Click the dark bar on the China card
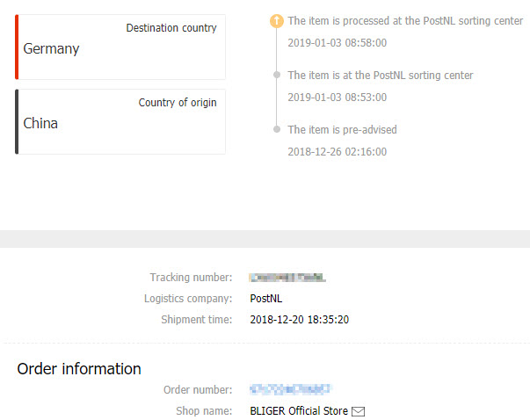Image resolution: width=530 pixels, height=420 pixels. (x=17, y=122)
